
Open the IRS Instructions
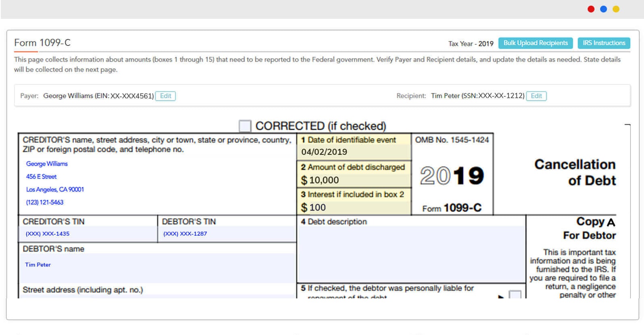(x=604, y=43)
